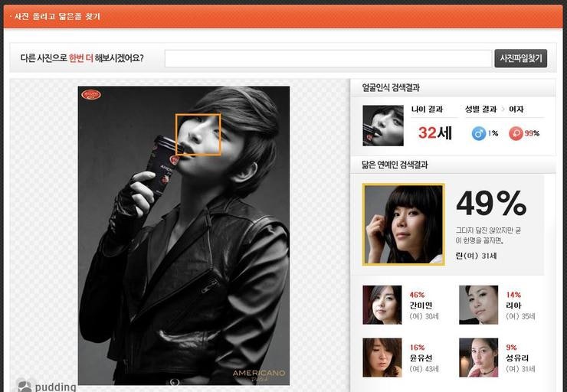The height and width of the screenshot is (392, 567).
Task: Open the 16% match thumbnail
Action: coord(382,358)
